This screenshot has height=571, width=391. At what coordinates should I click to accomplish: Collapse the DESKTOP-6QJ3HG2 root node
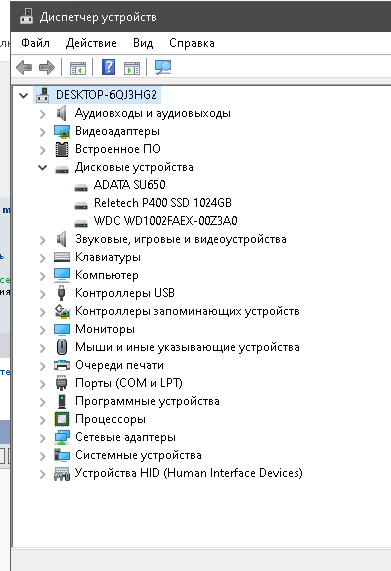tap(24, 96)
